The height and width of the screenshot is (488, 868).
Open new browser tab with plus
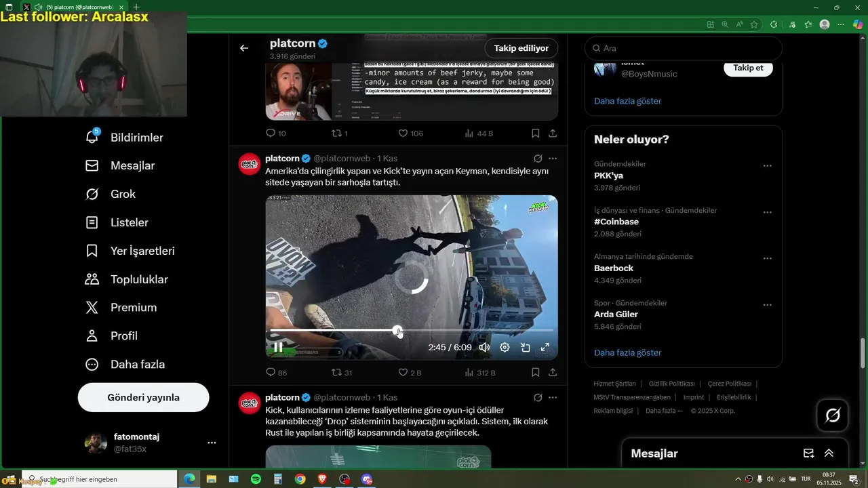136,7
